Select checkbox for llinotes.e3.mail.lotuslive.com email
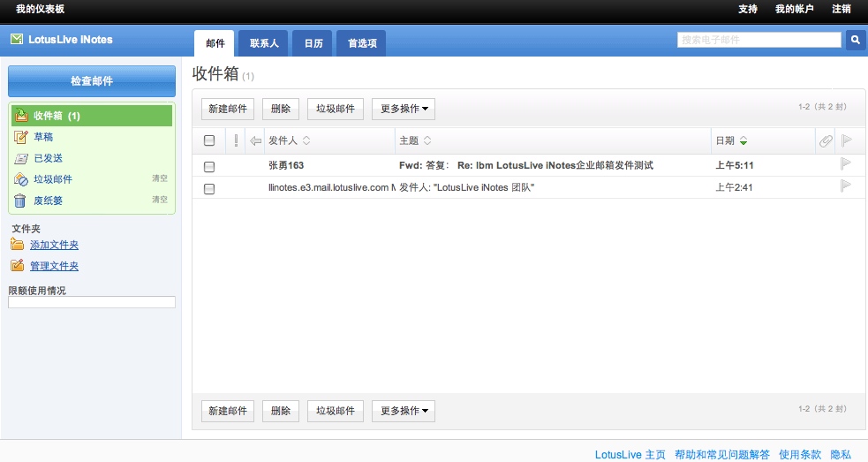 (x=209, y=188)
